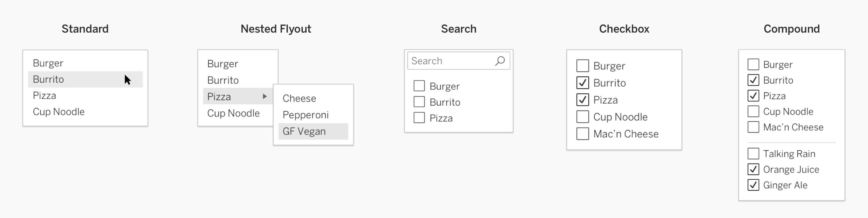Choose Cheese from the Pizza flyout
The height and width of the screenshot is (218, 868).
pos(300,98)
